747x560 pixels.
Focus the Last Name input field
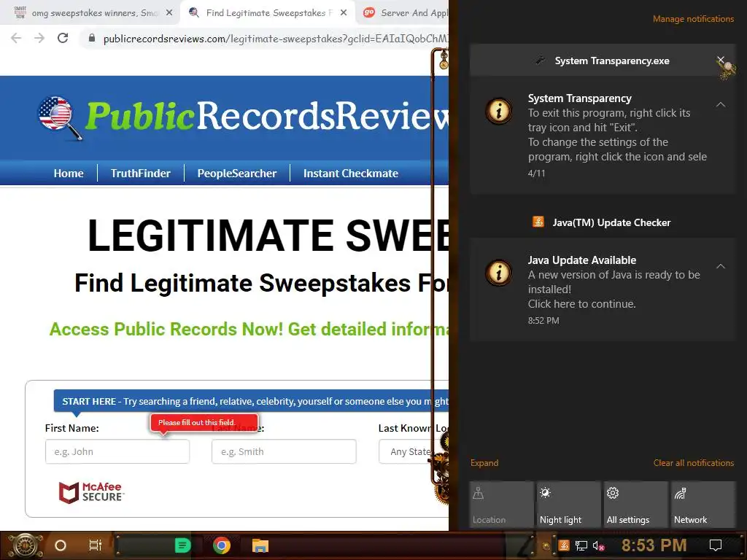point(284,451)
